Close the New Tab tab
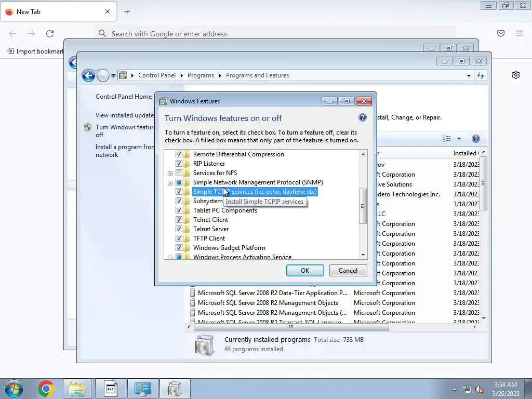The width and height of the screenshot is (532, 399). click(108, 11)
